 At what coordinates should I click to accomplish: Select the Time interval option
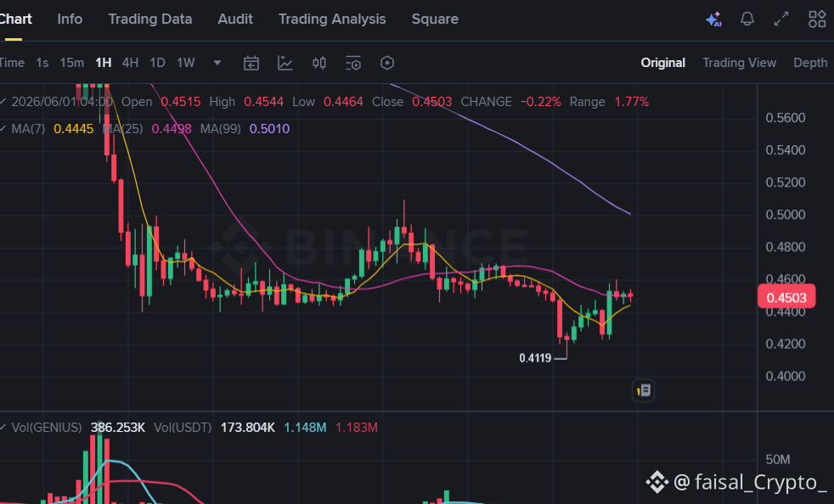click(12, 63)
